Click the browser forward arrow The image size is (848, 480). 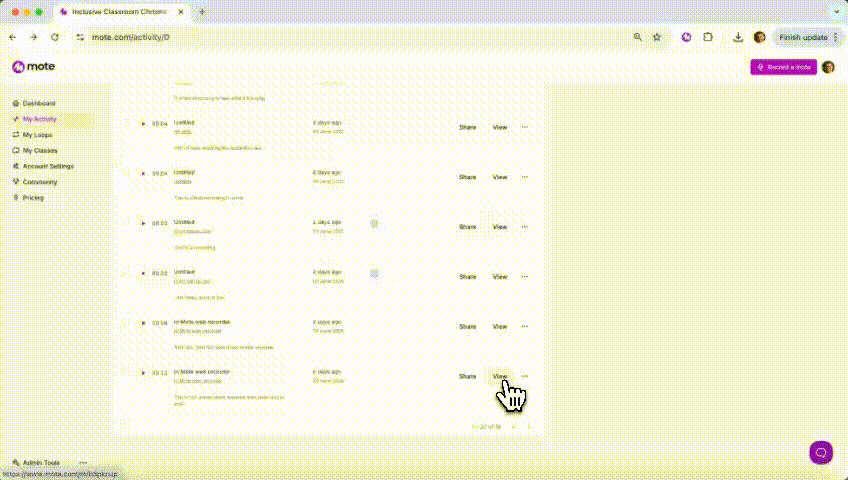tap(34, 37)
